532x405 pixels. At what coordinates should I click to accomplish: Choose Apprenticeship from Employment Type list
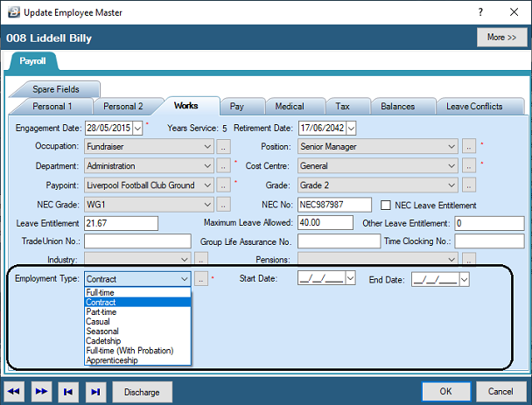coord(137,360)
